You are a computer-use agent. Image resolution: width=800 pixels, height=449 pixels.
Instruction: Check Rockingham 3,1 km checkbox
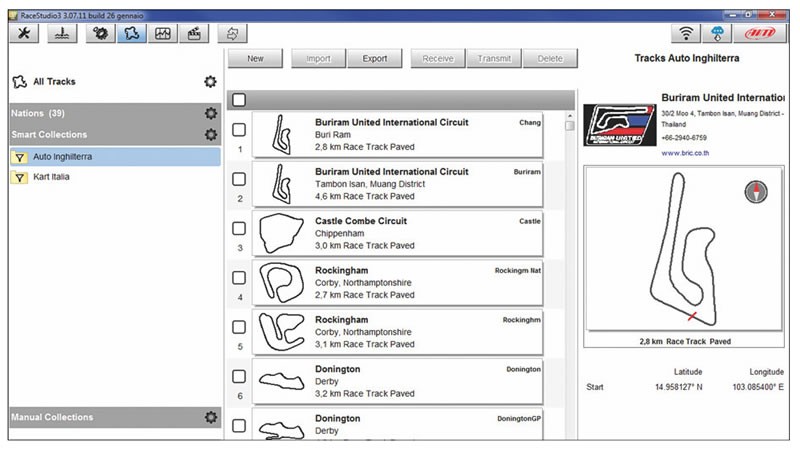click(x=239, y=327)
